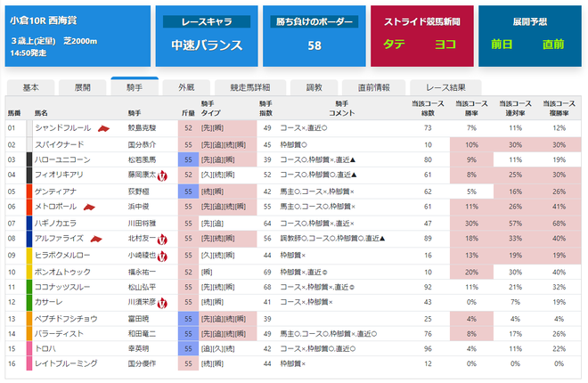Select the レース結果 tab
588x383 pixels.
point(445,87)
